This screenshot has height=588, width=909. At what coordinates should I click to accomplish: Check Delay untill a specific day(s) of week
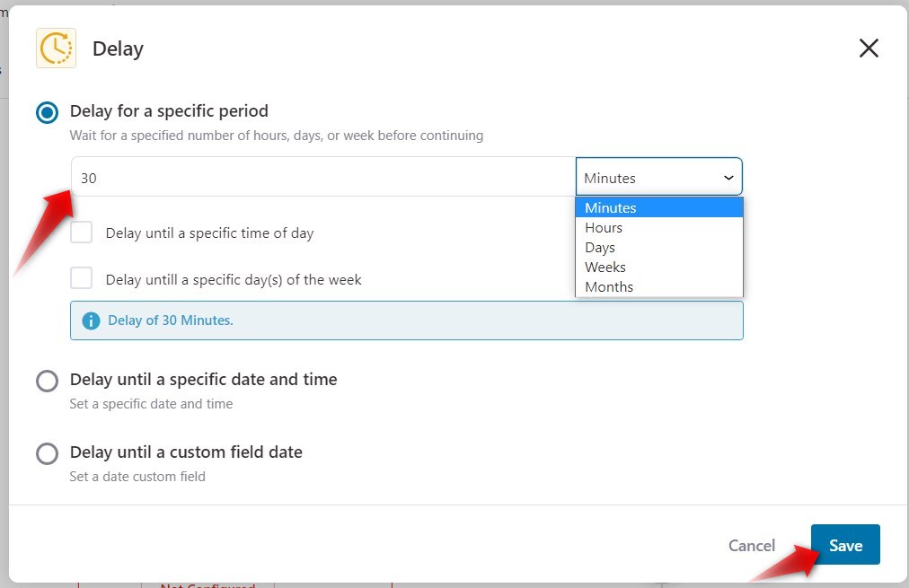pos(81,278)
